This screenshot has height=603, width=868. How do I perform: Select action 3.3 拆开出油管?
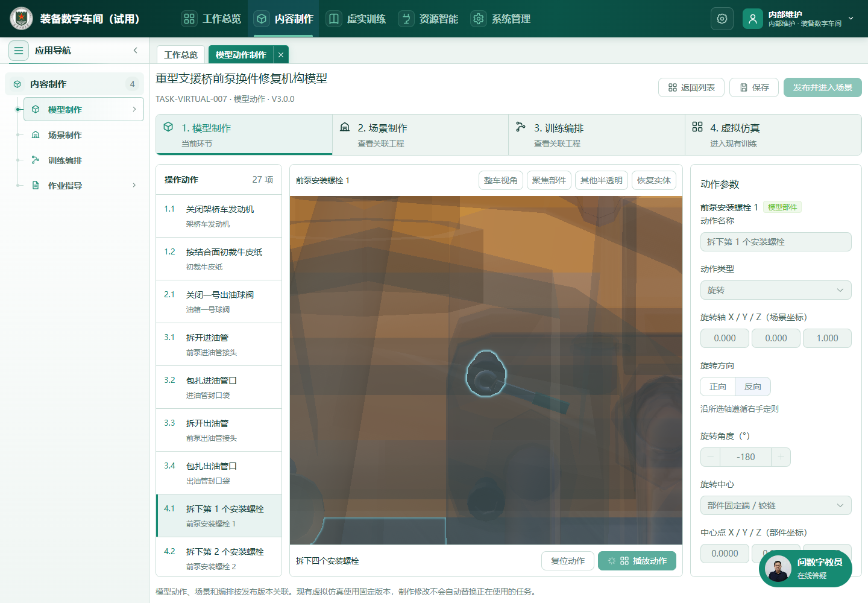[x=219, y=430]
